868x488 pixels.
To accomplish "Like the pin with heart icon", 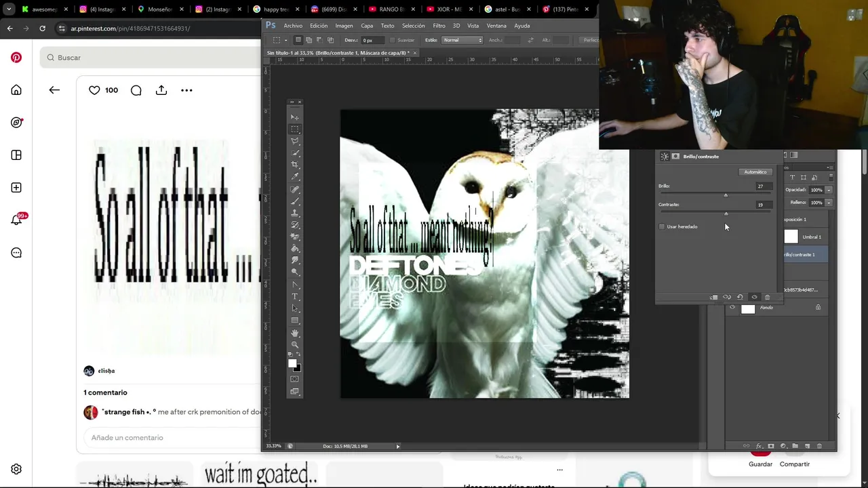I will point(94,90).
